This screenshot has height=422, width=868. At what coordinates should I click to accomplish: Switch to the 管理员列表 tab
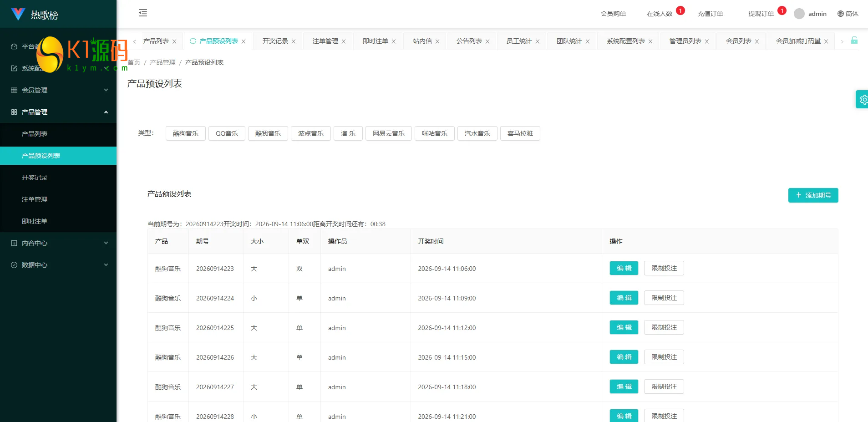(685, 41)
